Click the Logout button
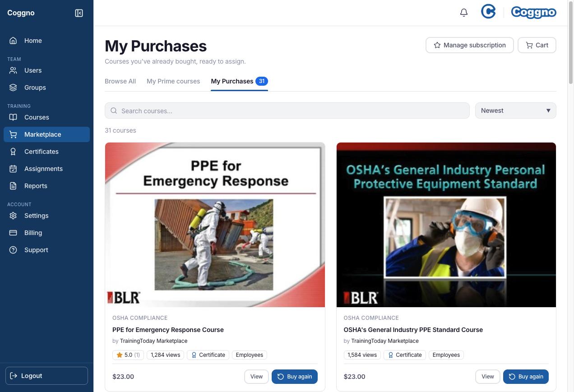The image size is (574, 392). [46, 376]
